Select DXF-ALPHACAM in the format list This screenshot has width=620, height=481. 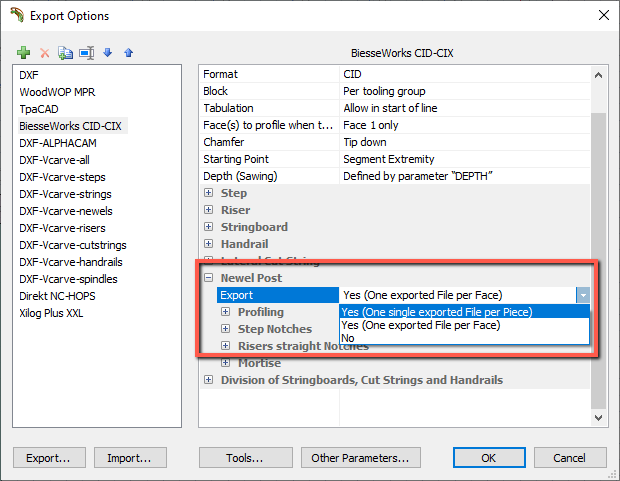pyautogui.click(x=58, y=143)
